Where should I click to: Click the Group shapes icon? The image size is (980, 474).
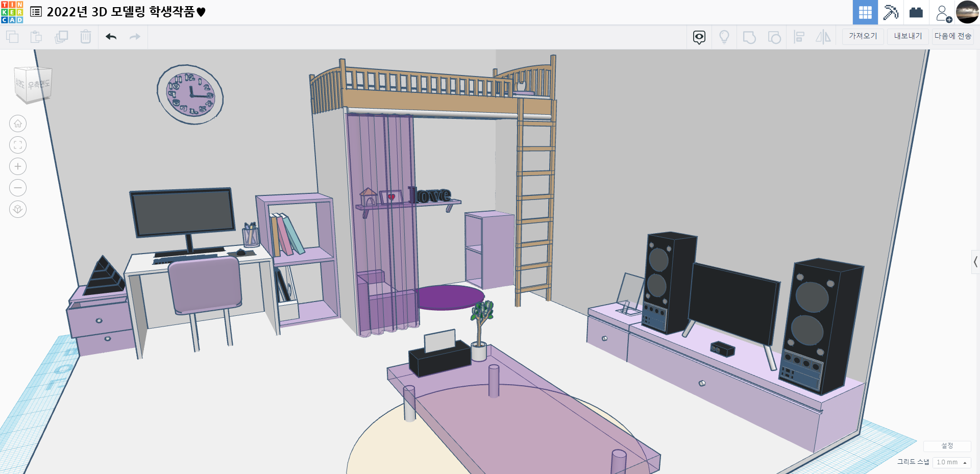(749, 37)
